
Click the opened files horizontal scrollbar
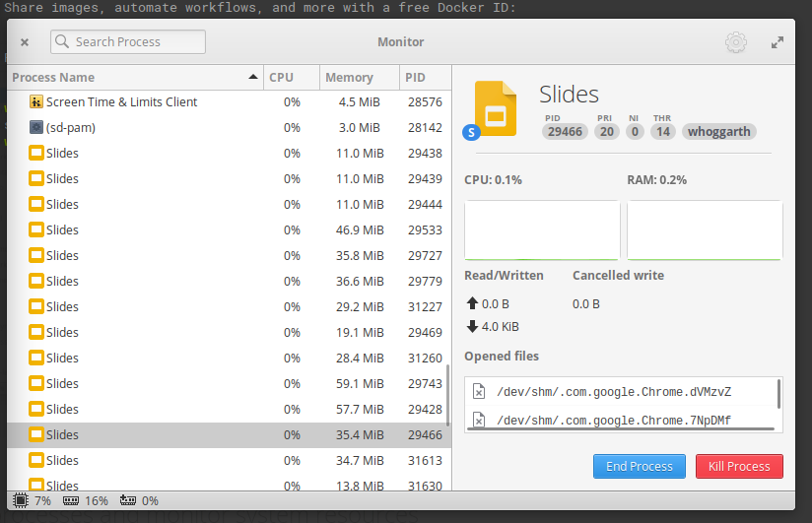click(x=621, y=428)
